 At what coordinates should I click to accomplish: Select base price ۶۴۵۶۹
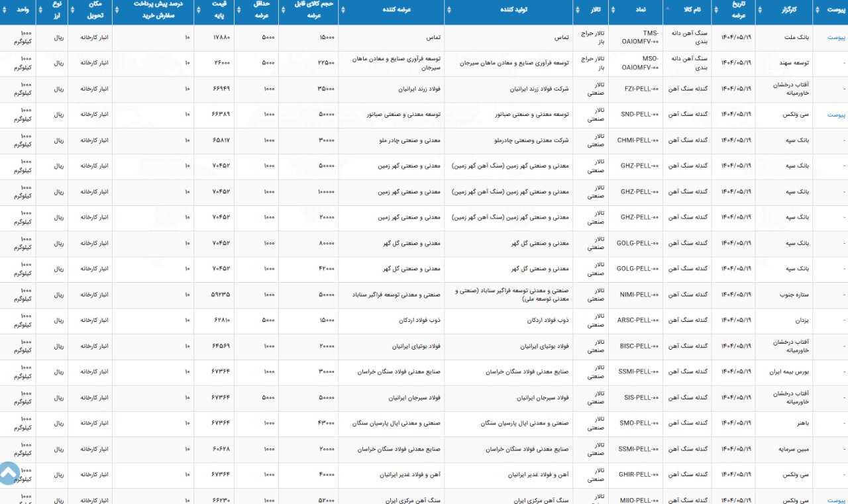point(221,346)
